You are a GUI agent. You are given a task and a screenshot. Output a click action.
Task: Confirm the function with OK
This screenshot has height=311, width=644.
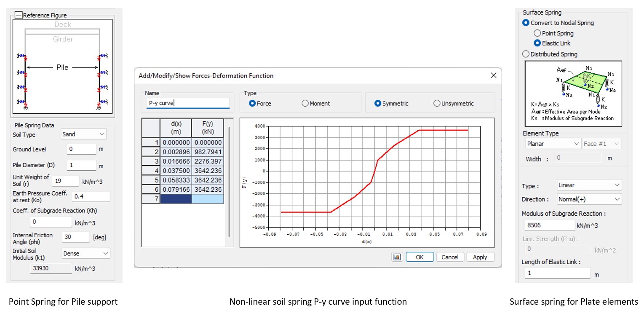click(420, 257)
